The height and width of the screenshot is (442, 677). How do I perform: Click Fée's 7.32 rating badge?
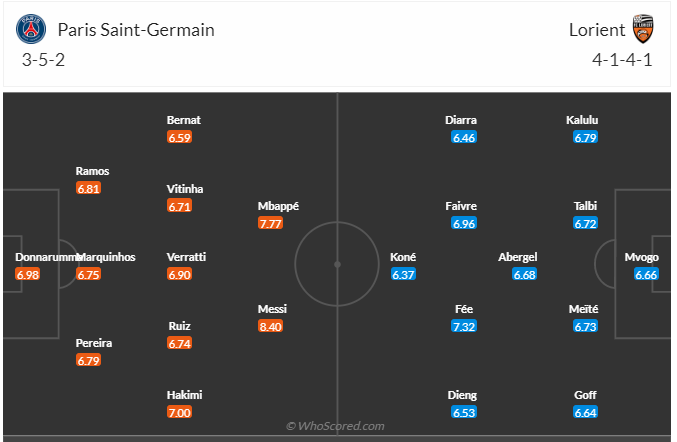[464, 326]
